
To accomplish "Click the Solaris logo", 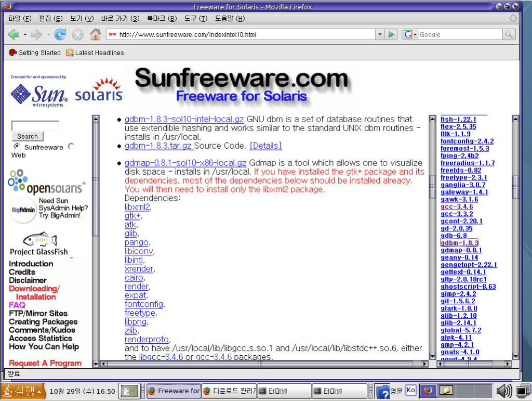I will coord(99,90).
